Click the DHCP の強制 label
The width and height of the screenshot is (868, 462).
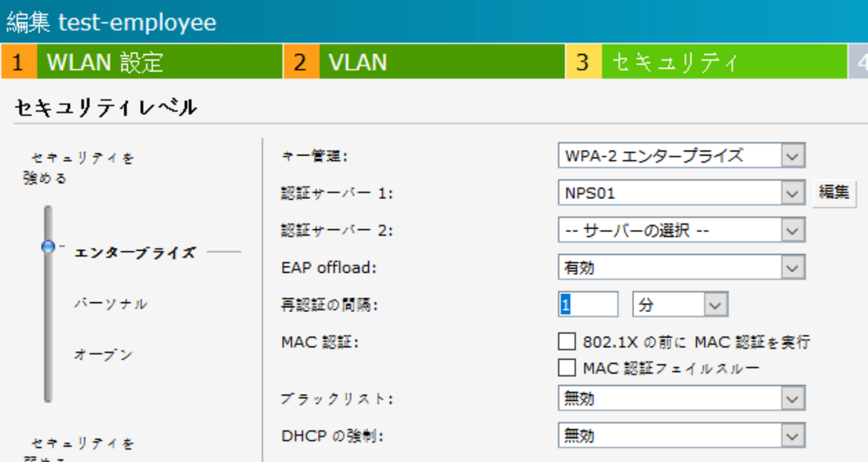tap(332, 436)
